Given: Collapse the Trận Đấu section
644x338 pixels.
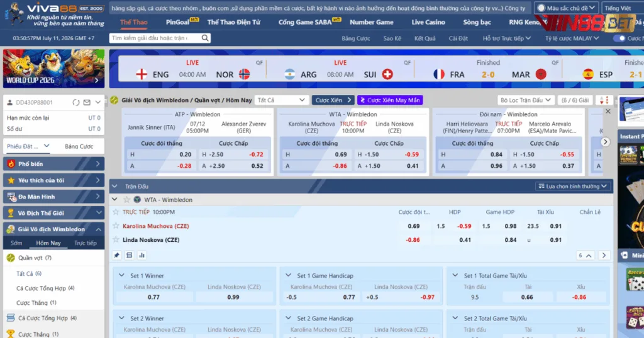Looking at the screenshot, I should pyautogui.click(x=115, y=186).
